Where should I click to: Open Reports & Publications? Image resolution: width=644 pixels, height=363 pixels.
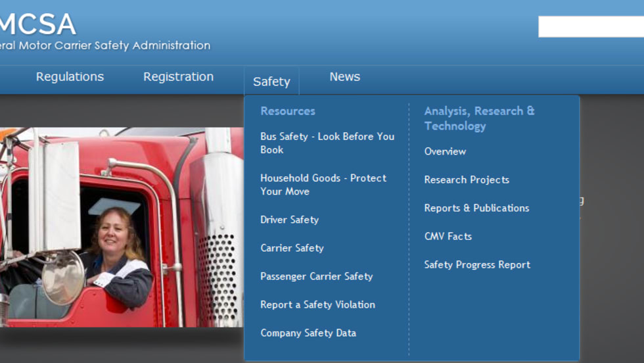tap(476, 208)
